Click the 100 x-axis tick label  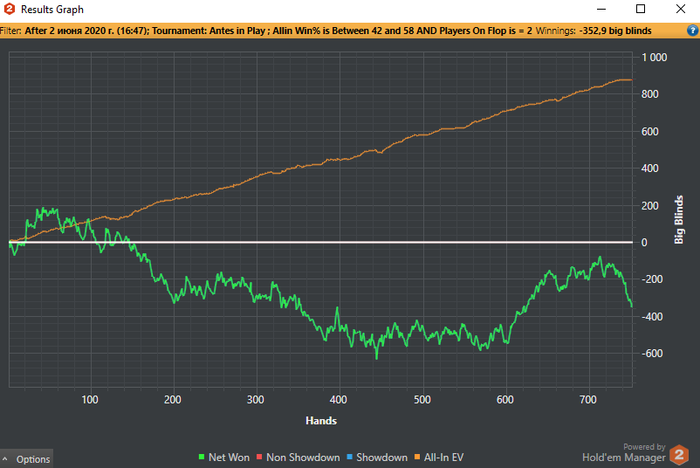[x=90, y=399]
